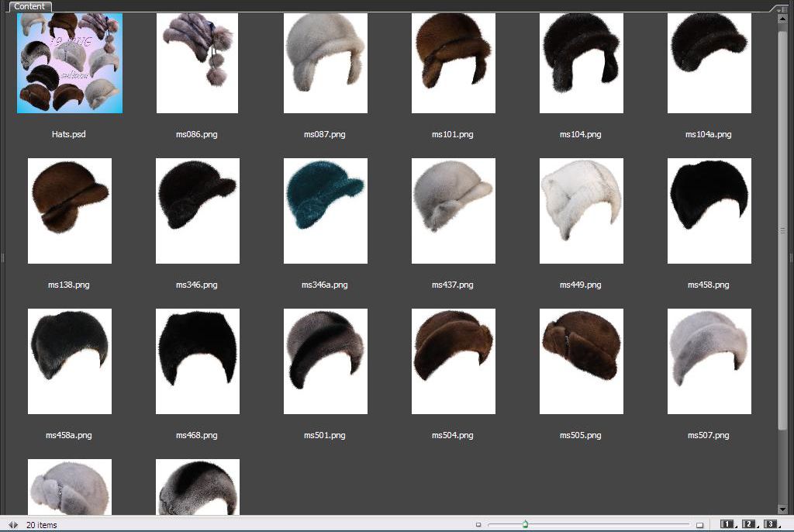Select the ms501.png striped hat thumbnail
This screenshot has width=794, height=532.
click(x=326, y=361)
